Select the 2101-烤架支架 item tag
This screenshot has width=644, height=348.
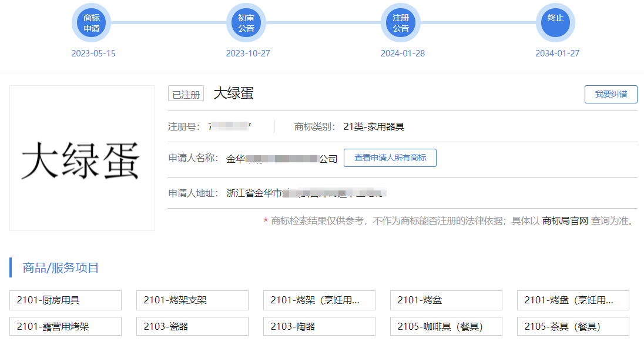(192, 300)
